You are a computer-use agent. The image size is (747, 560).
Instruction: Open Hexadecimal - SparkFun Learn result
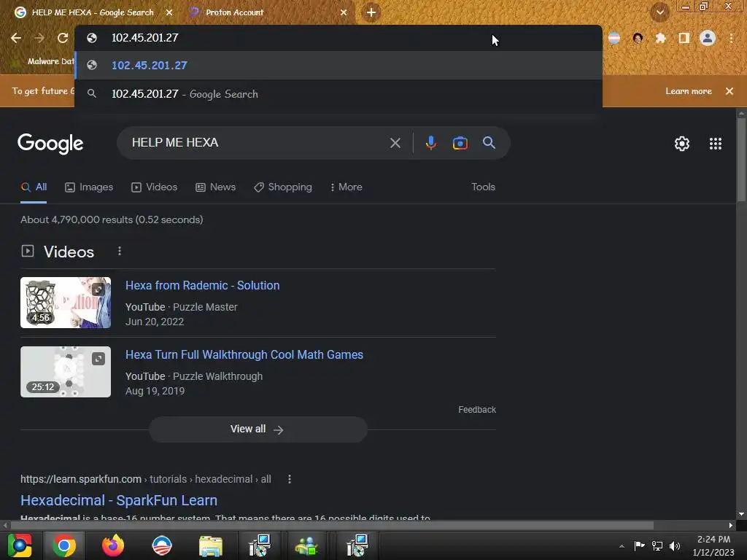(119, 500)
